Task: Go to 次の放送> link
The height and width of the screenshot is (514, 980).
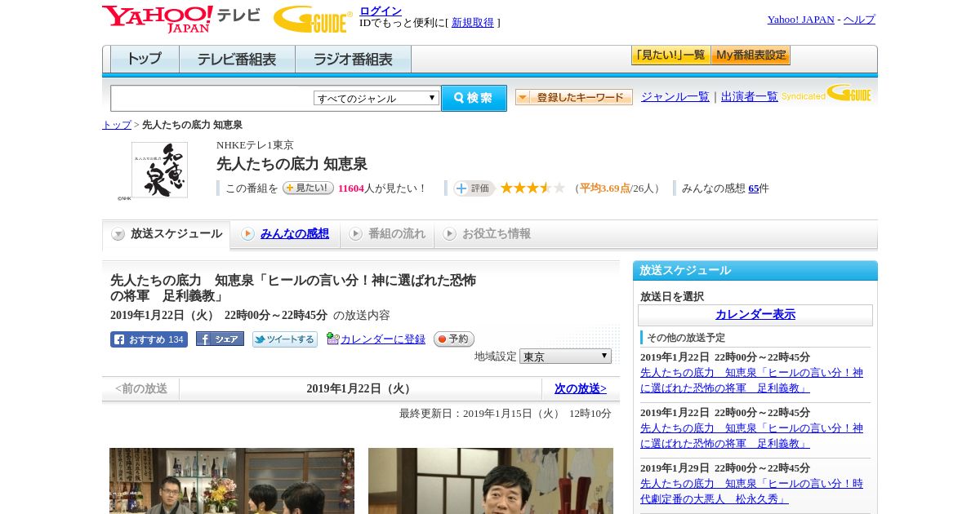Action: click(x=581, y=389)
